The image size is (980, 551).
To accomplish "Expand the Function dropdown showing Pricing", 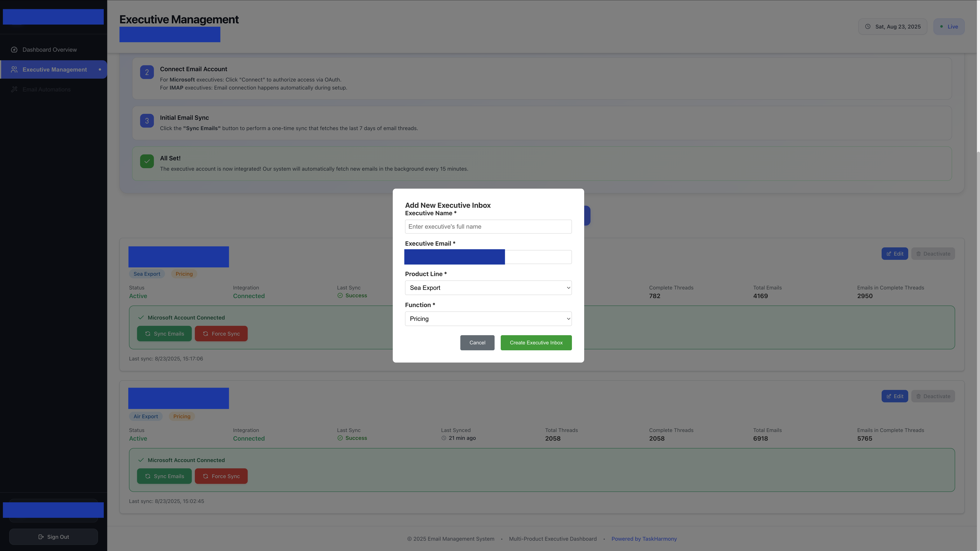I will point(488,319).
